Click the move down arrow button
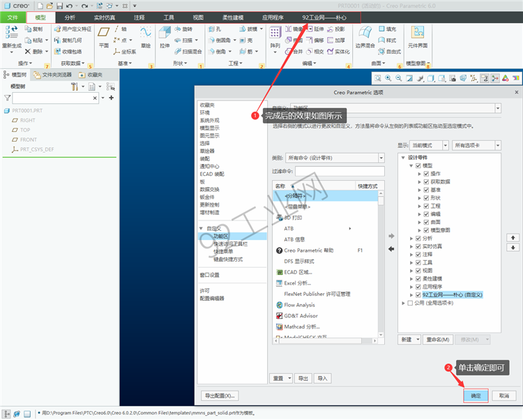 [x=513, y=248]
